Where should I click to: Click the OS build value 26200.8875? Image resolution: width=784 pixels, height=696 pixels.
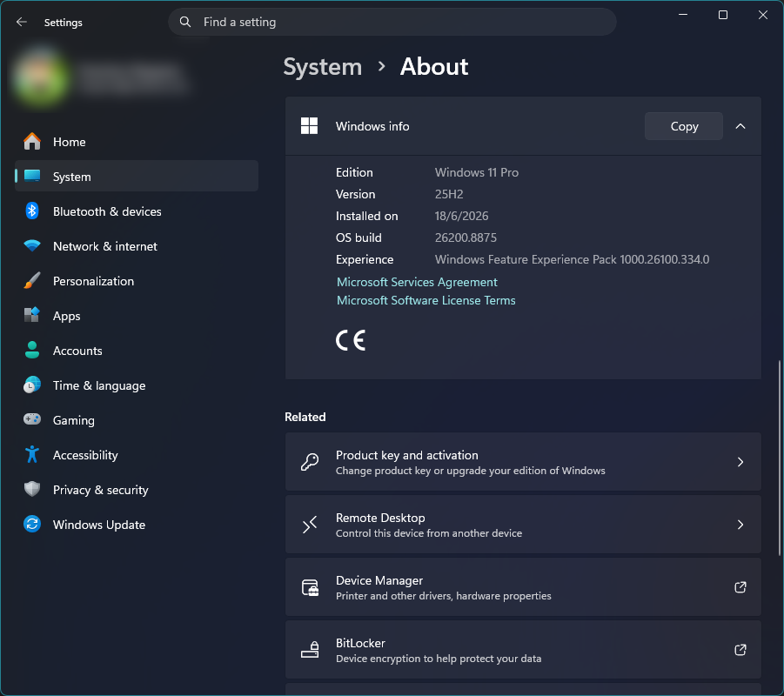(466, 238)
